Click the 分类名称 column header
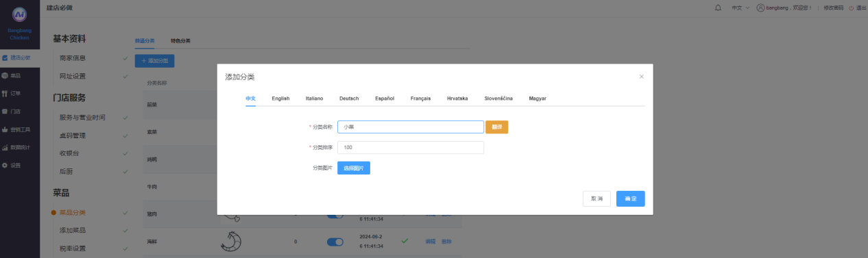The width and height of the screenshot is (868, 258). (x=156, y=83)
